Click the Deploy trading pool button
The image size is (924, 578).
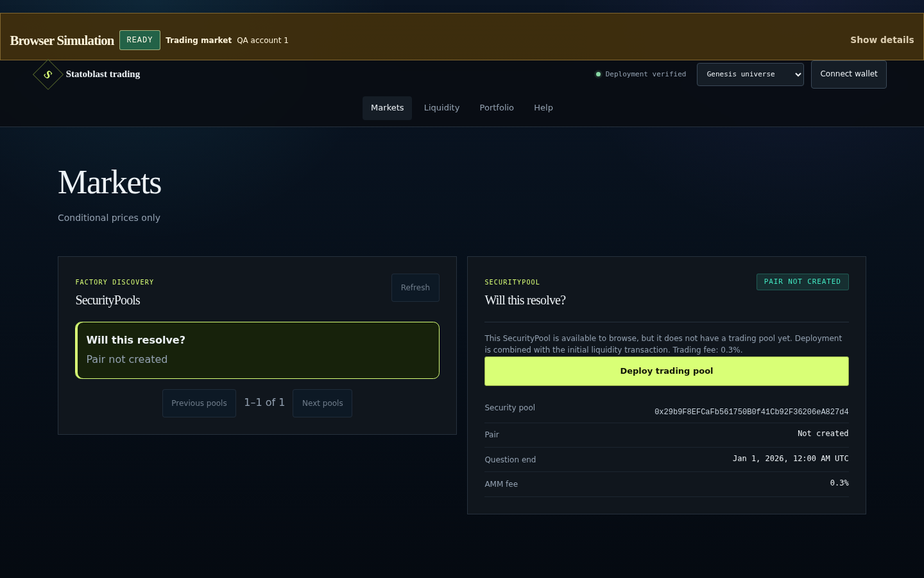pyautogui.click(x=667, y=371)
